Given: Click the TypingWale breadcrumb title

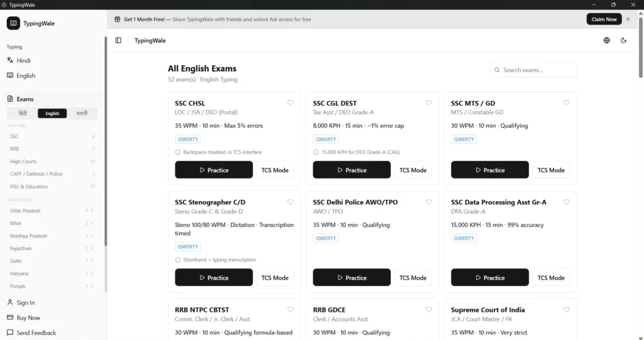Looking at the screenshot, I should (150, 40).
